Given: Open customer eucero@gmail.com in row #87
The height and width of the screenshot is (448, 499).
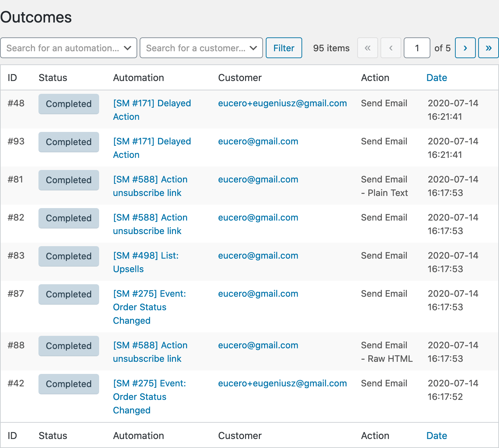Looking at the screenshot, I should click(x=258, y=294).
